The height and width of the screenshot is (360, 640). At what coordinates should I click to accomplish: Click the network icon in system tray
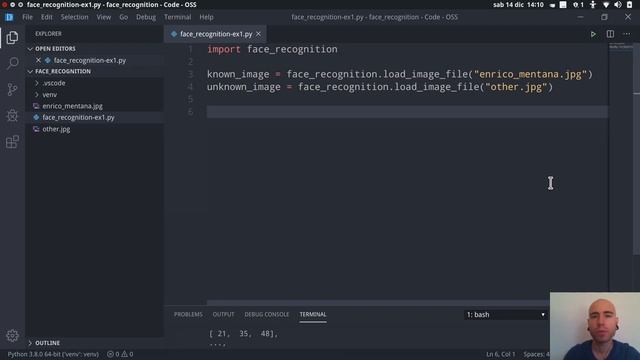coord(606,4)
